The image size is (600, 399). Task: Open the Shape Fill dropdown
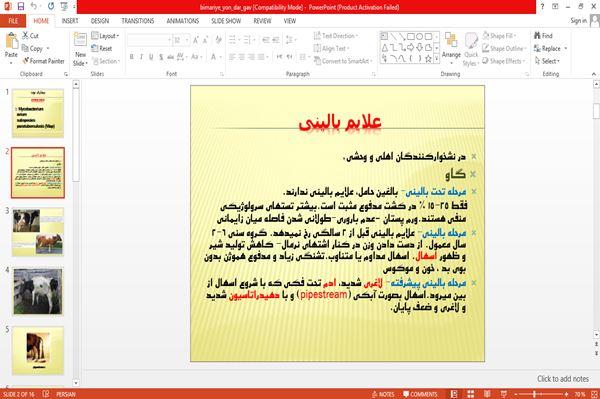(499, 36)
